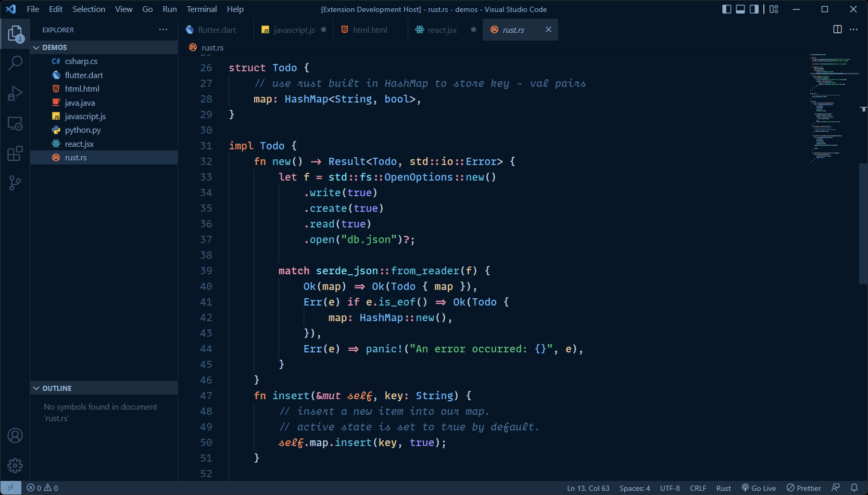This screenshot has width=868, height=495.
Task: Open the File menu
Action: pos(33,9)
